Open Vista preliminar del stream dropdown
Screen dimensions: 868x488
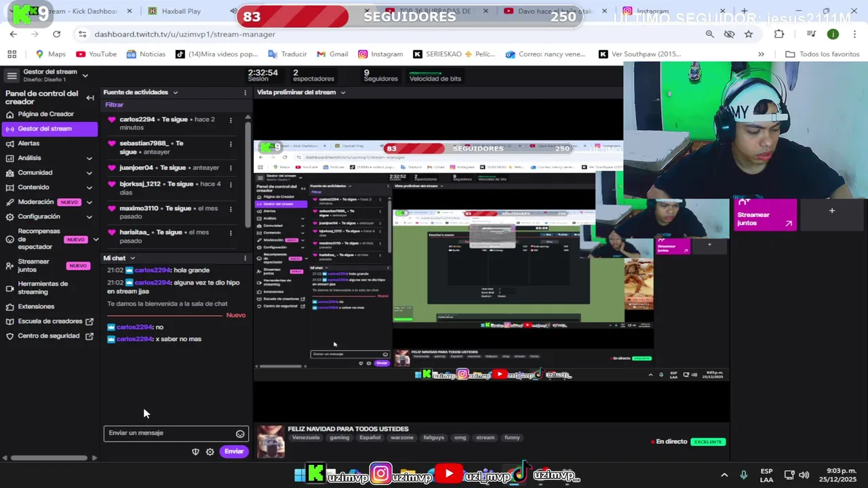342,93
